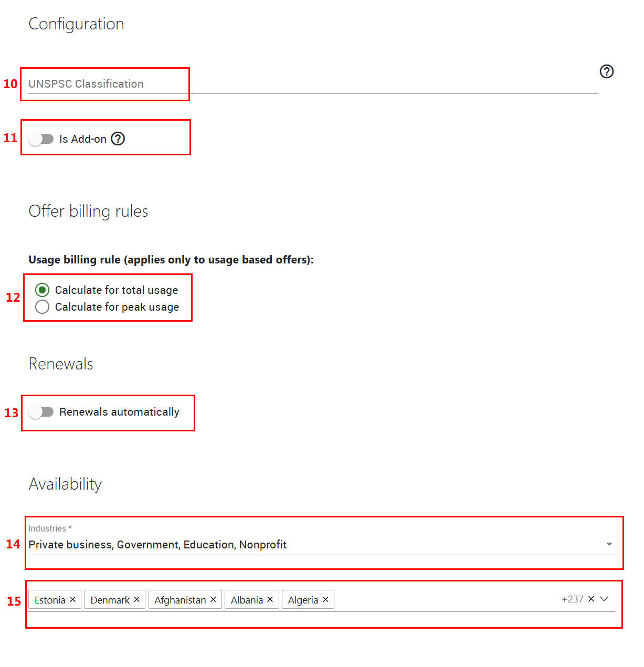
Task: Enable Renewals automatically switch
Action: click(41, 412)
